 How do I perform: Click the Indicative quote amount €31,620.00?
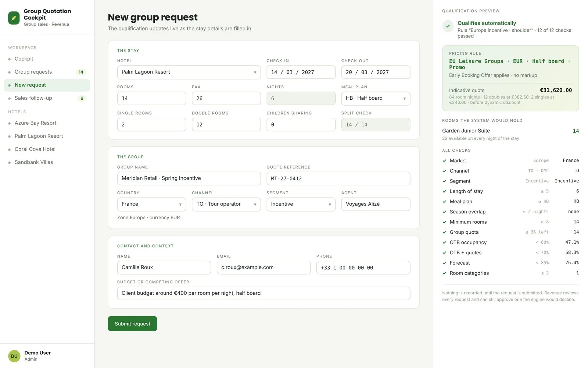coord(556,90)
